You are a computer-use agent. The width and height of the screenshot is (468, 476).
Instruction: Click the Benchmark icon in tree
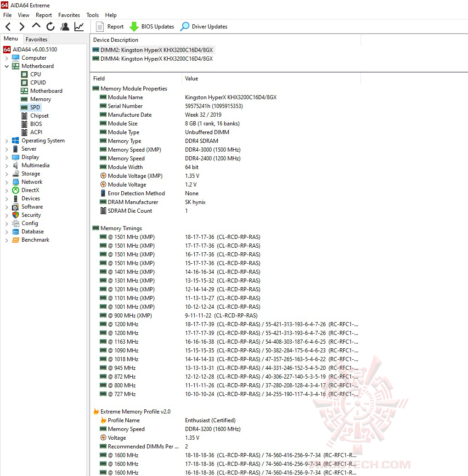pos(16,240)
